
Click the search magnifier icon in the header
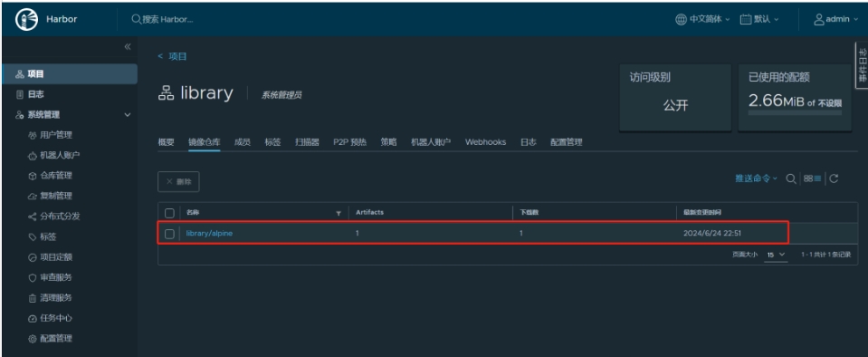136,19
